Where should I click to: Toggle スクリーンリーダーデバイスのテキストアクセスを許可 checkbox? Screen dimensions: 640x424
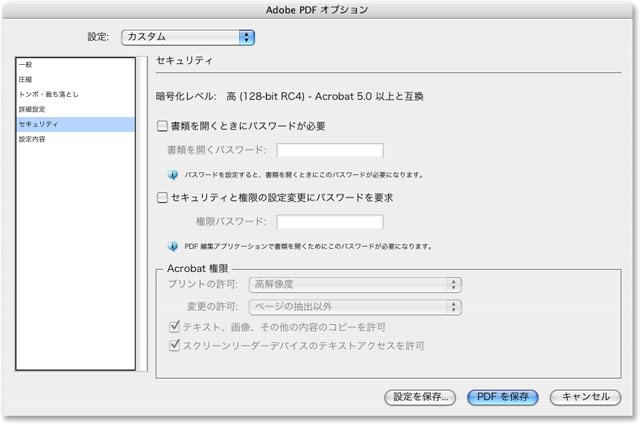pos(174,346)
